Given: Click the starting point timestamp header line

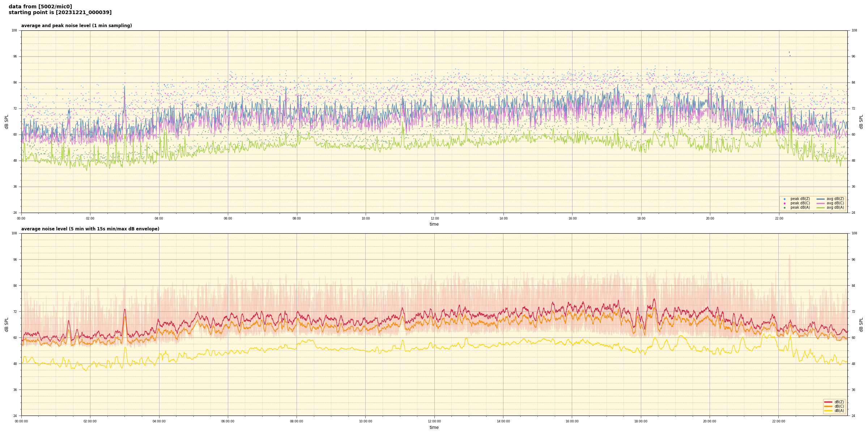Looking at the screenshot, I should (x=60, y=13).
